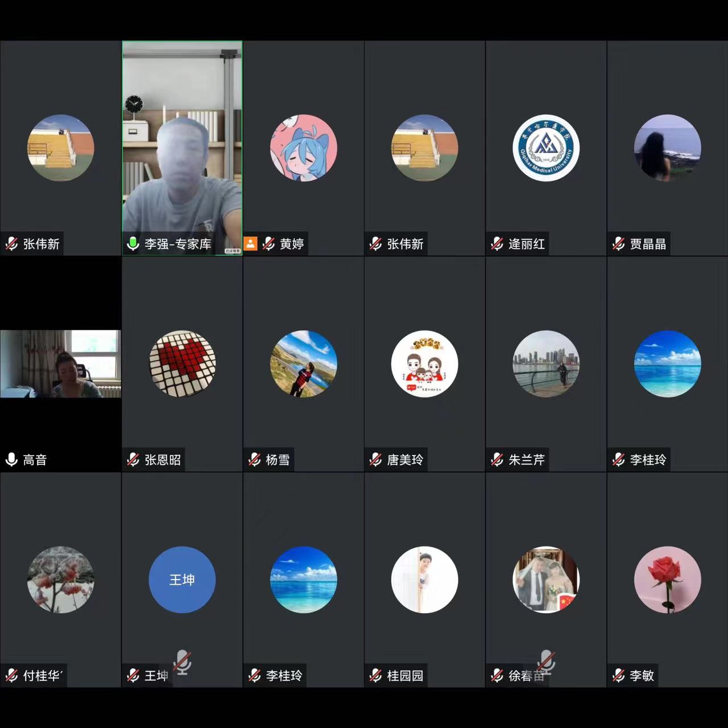This screenshot has height=728, width=728.
Task: Select the red pixel heart avatar
Action: [x=182, y=363]
